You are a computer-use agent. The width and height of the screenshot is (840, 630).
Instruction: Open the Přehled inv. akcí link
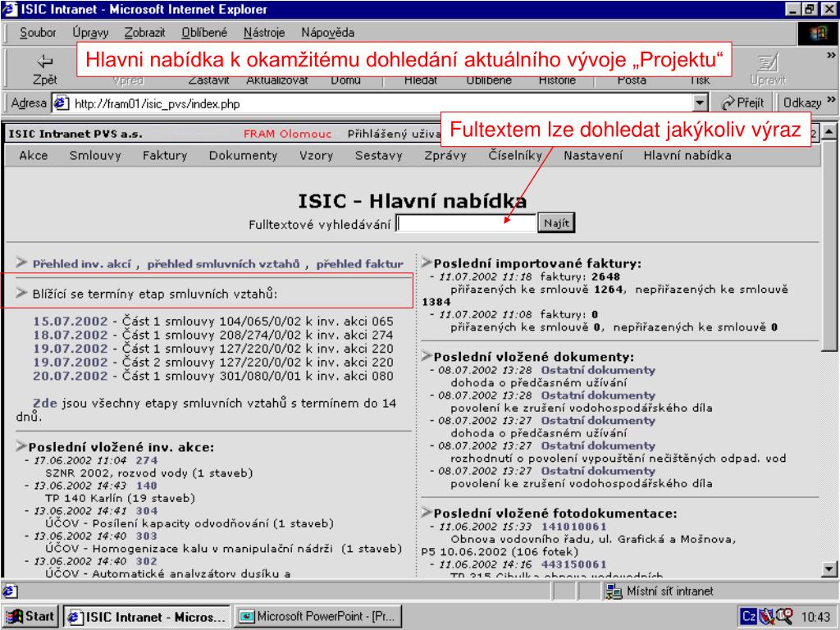coord(81,263)
